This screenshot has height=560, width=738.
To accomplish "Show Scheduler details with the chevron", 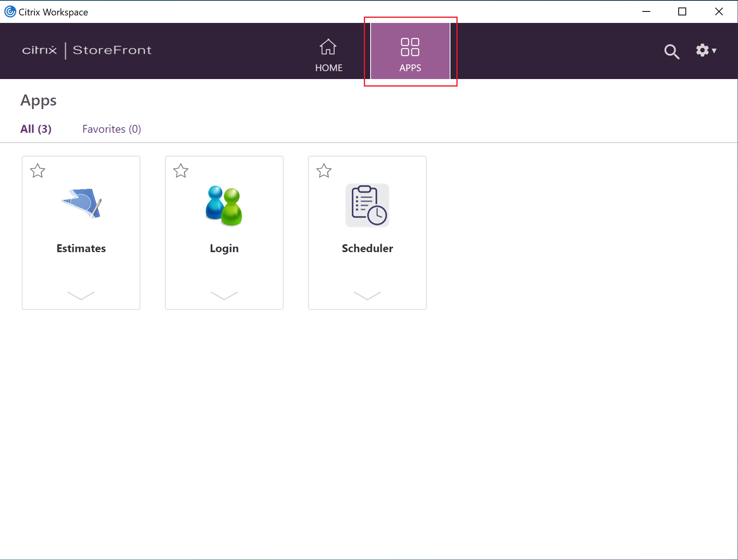I will click(367, 296).
